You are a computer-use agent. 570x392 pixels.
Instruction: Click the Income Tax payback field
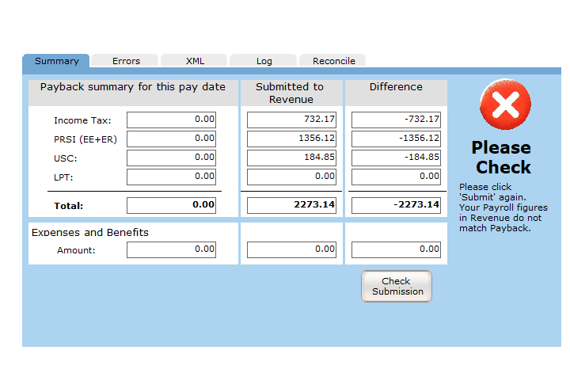point(171,120)
